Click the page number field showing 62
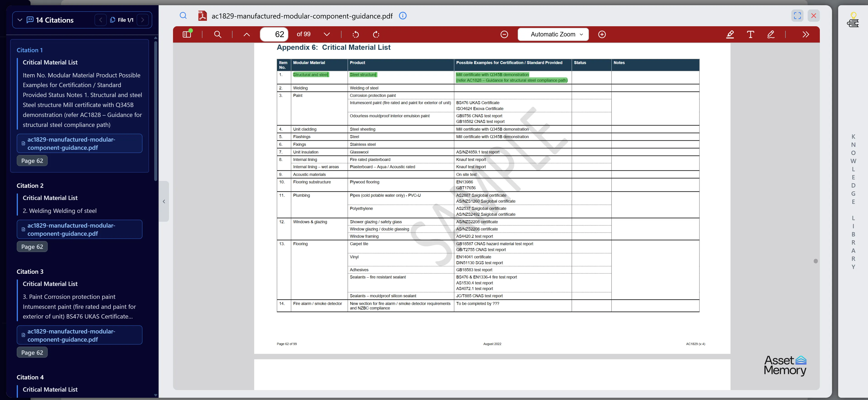This screenshot has height=400, width=868. (x=274, y=34)
